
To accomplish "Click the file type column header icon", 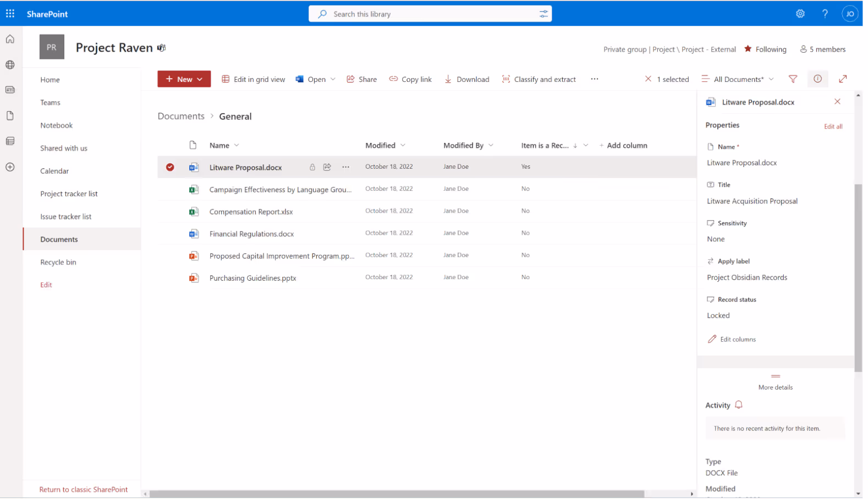I will coord(193,145).
